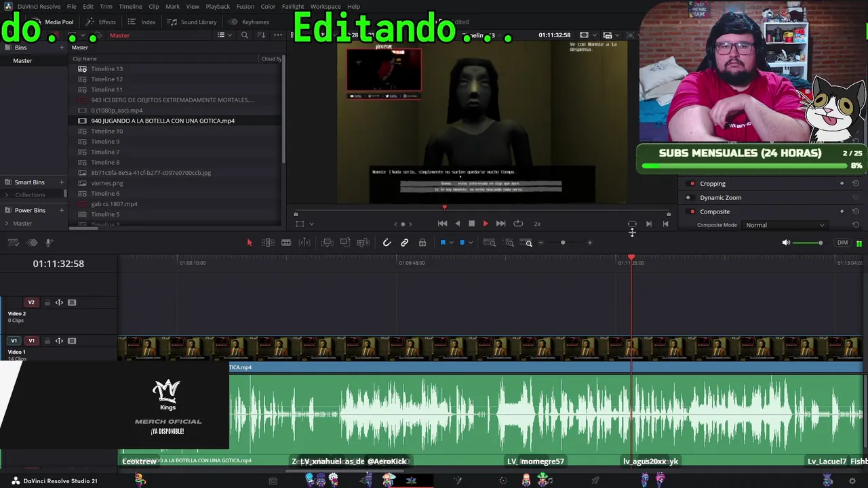Image resolution: width=868 pixels, height=488 pixels.
Task: Reset the Cropping settings
Action: coord(856,184)
